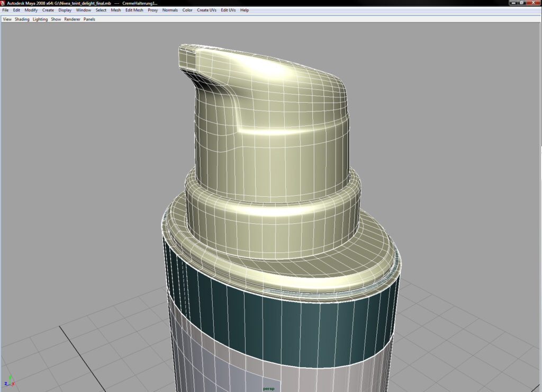Minimize the Maya window
542x392 pixels.
pos(513,3)
